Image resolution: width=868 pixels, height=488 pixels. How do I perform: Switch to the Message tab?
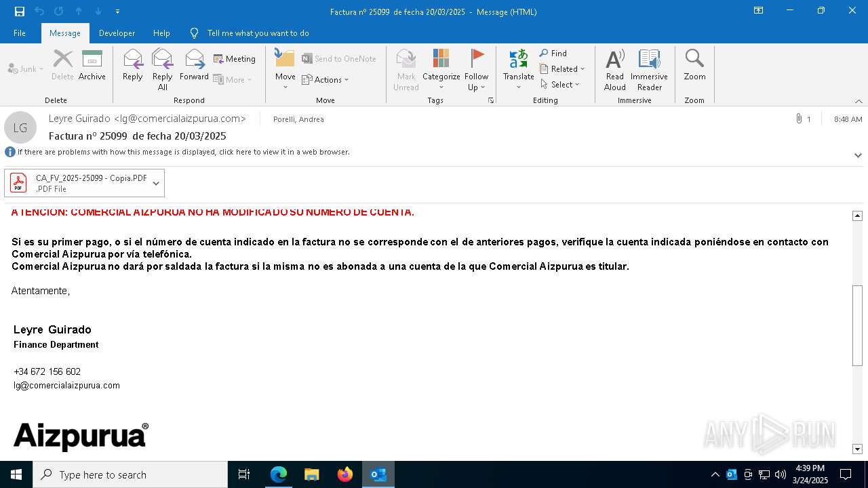65,33
